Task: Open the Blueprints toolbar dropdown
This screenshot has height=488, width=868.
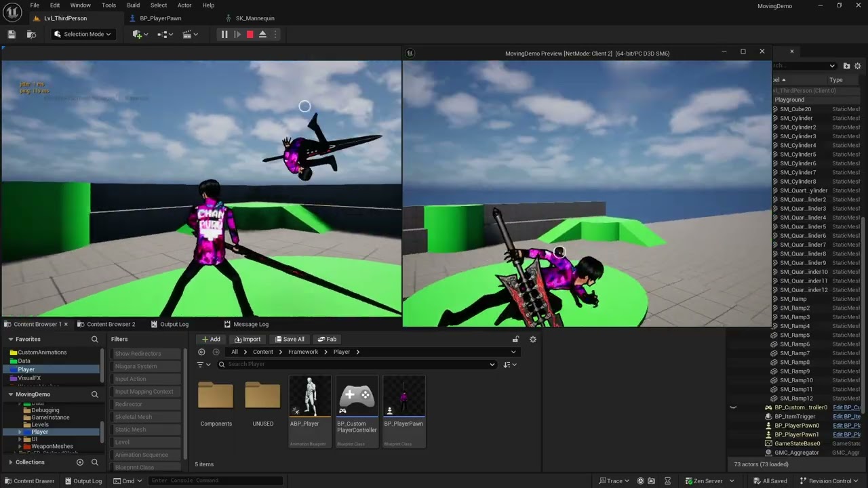Action: pyautogui.click(x=165, y=34)
